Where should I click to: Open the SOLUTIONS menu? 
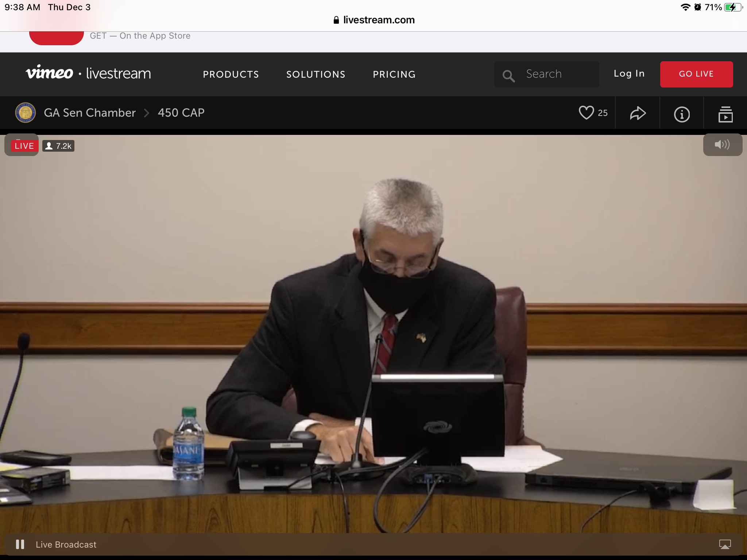pos(316,74)
